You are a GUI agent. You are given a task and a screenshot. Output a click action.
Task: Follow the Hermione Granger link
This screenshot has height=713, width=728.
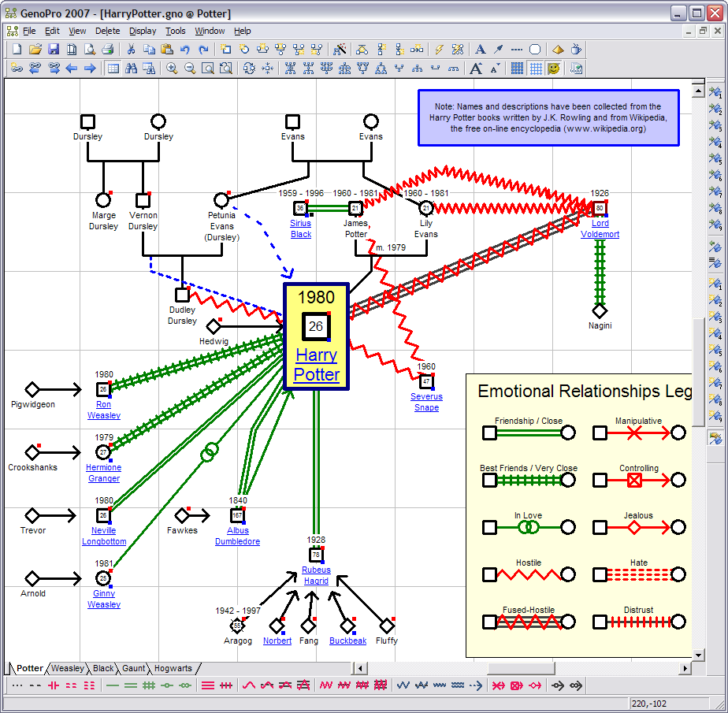coord(103,473)
